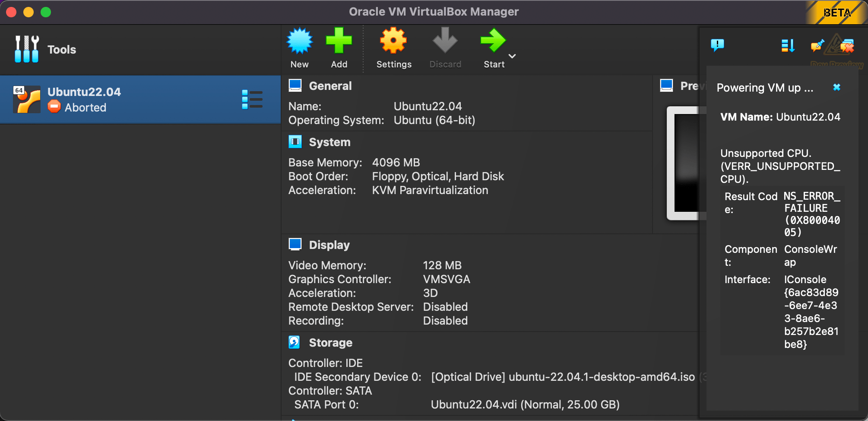Click the "VM Name: Ubuntu22.04" notification text
Viewport: 868px width, 421px height.
[780, 117]
